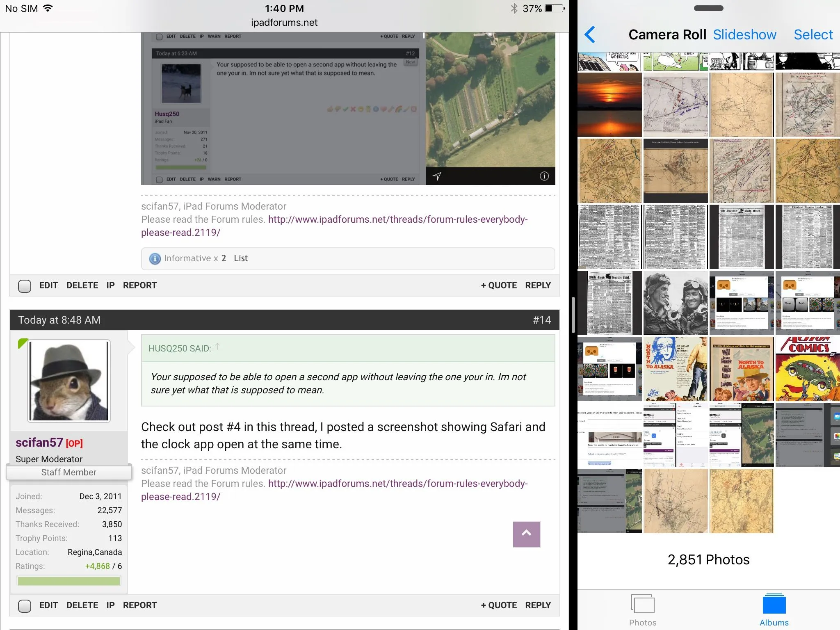Tap the Camera Roll back chevron

(590, 35)
